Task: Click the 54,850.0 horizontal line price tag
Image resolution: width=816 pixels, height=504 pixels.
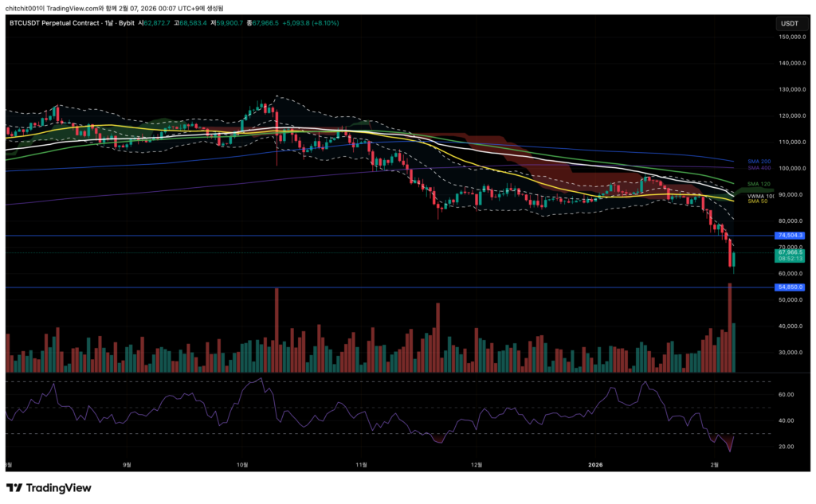Action: (789, 287)
